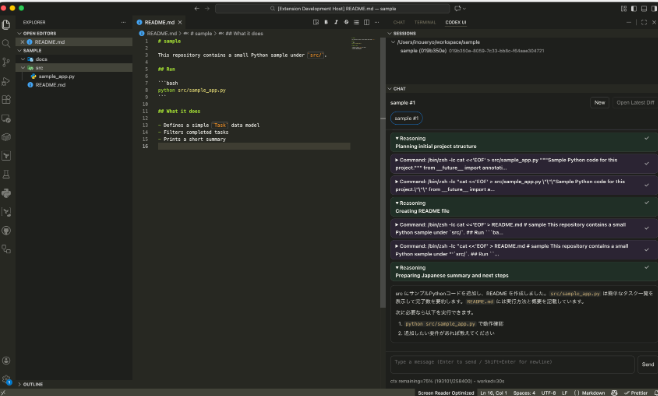The image size is (658, 396).
Task: Click 'Ln 16, Col 1' in status bar
Action: pyautogui.click(x=494, y=393)
